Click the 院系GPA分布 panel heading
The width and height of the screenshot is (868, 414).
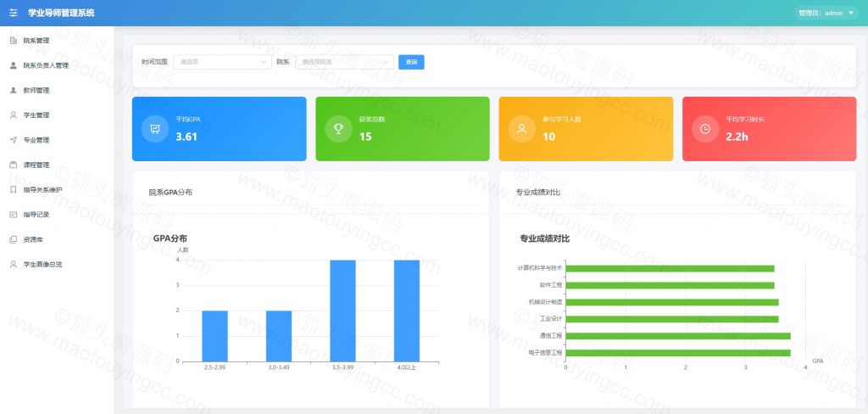[x=170, y=193]
